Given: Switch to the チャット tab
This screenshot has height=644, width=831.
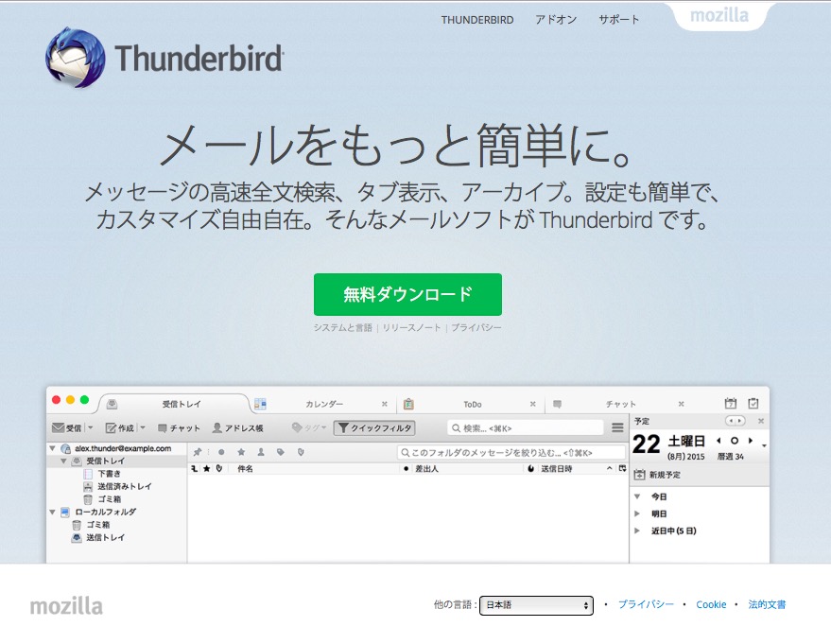Looking at the screenshot, I should (620, 404).
